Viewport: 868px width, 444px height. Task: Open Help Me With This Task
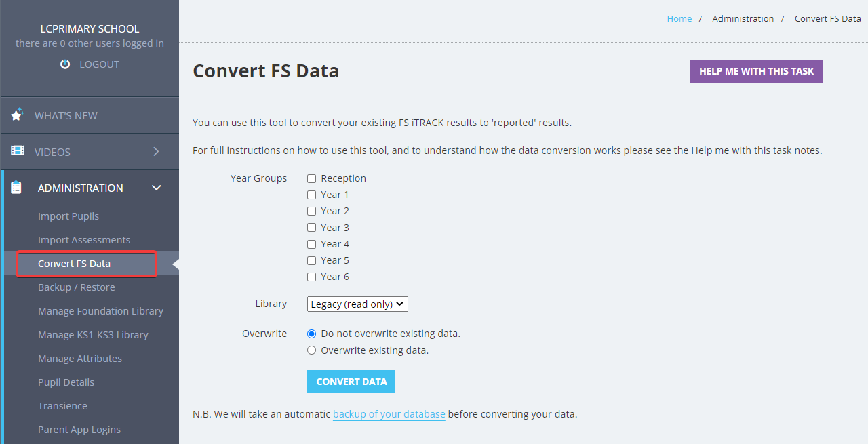point(756,71)
